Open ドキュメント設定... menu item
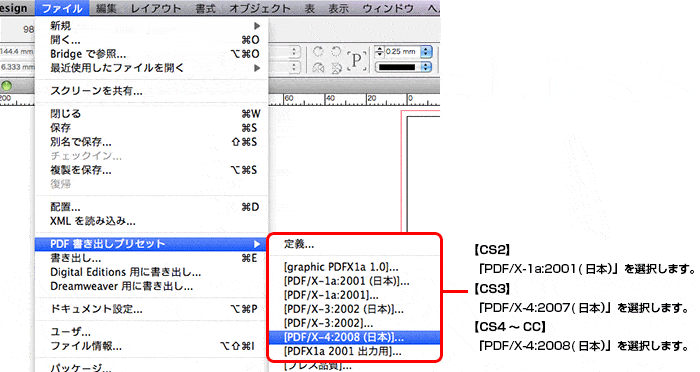This screenshot has width=700, height=372. click(x=152, y=309)
